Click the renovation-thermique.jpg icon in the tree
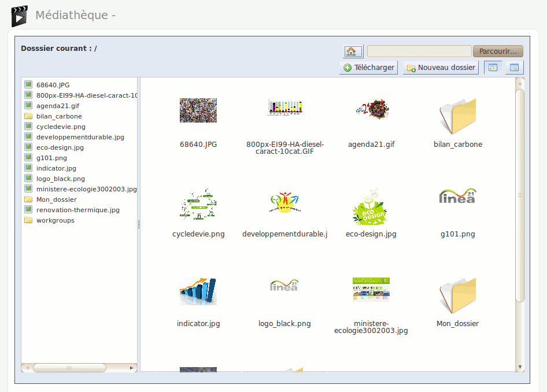Image resolution: width=547 pixels, height=392 pixels. (28, 209)
